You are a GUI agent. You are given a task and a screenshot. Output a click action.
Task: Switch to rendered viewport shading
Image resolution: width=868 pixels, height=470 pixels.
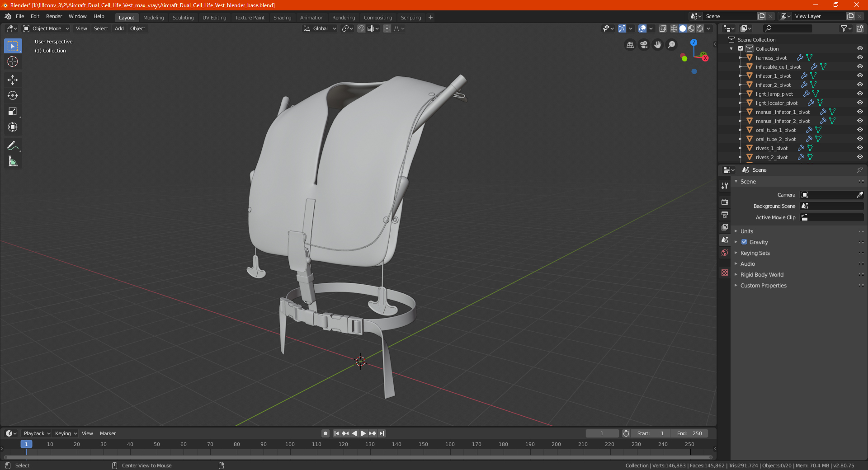(700, 28)
